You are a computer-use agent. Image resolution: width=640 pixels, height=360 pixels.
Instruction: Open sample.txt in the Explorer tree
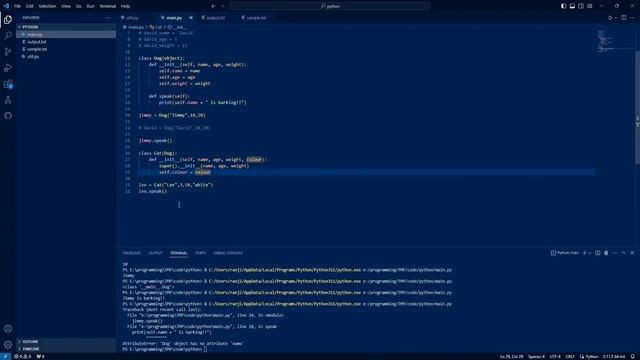[x=66, y=49]
